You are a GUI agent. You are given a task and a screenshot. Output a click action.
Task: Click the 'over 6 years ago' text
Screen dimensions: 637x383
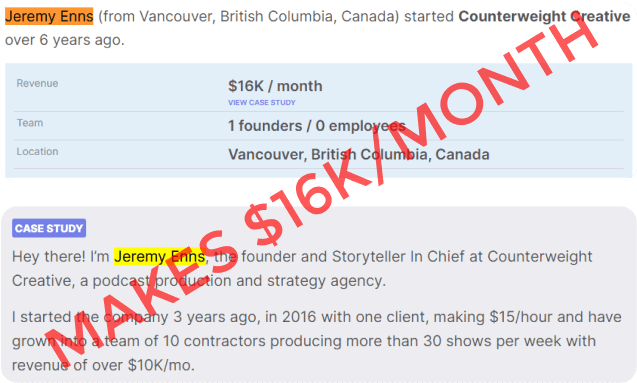pyautogui.click(x=65, y=40)
